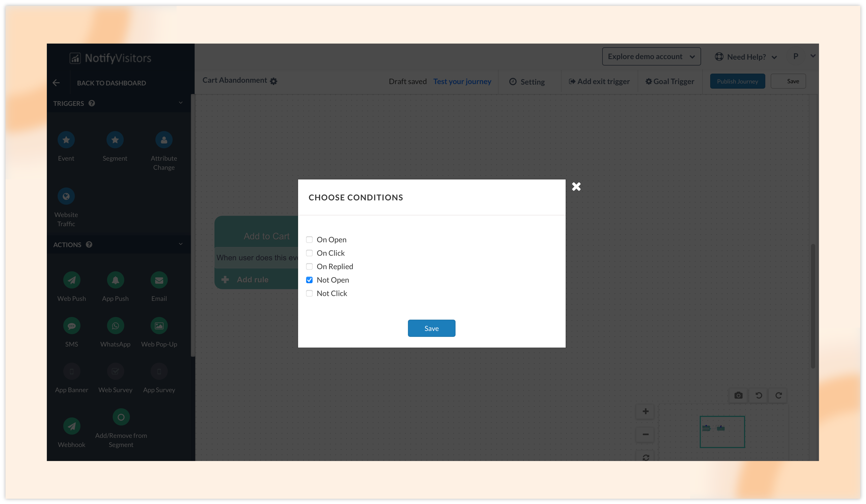Tick the Not Click checkbox
Screen dimensions: 866x504
coord(309,293)
